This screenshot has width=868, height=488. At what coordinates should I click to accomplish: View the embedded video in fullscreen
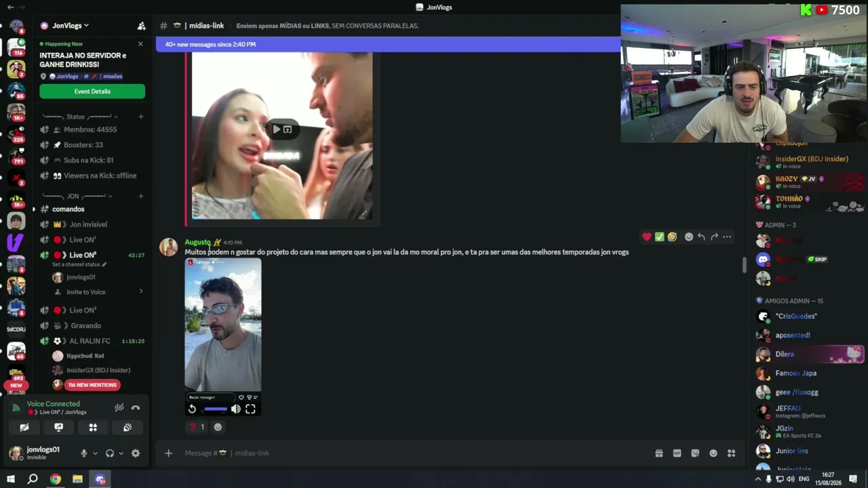point(250,409)
